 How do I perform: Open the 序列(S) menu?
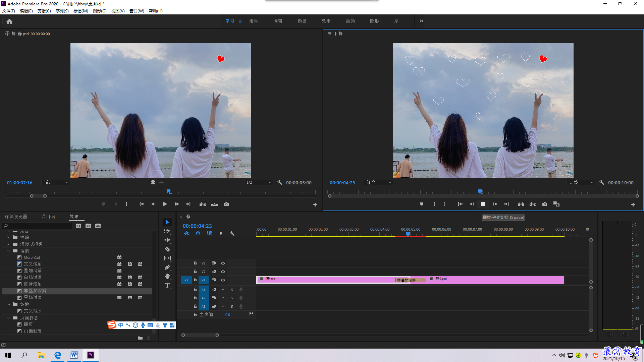62,11
